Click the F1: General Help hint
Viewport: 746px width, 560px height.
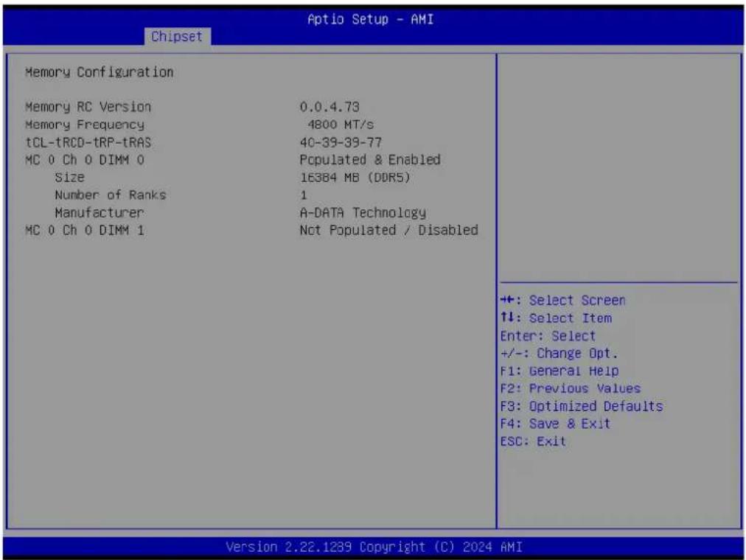[x=559, y=371]
